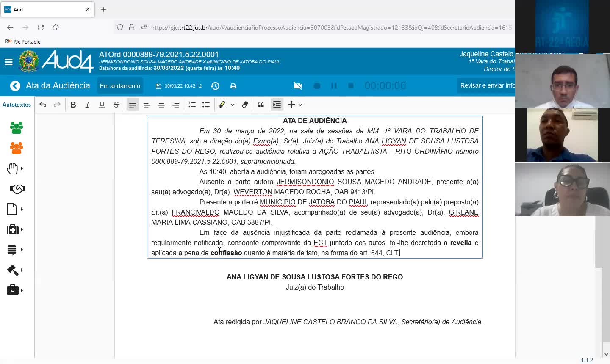610x364 pixels.
Task: Remove formatting with the eraser
Action: tap(244, 105)
